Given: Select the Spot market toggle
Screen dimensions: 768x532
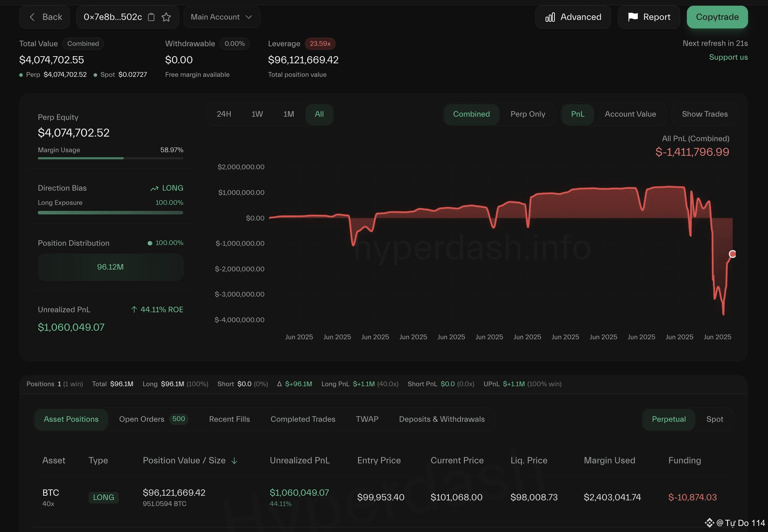Looking at the screenshot, I should tap(714, 419).
